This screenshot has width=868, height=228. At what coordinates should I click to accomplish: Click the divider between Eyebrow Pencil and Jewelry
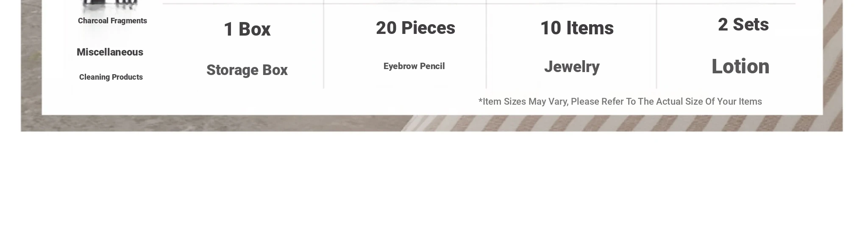click(x=487, y=44)
